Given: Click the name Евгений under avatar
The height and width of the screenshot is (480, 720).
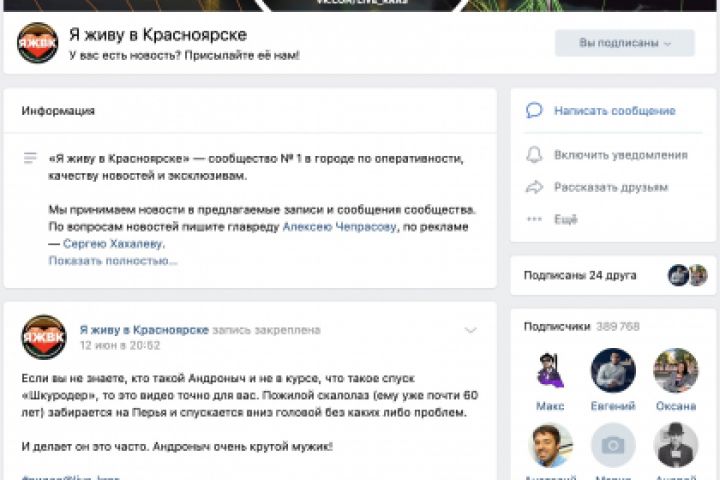Looking at the screenshot, I should [613, 406].
